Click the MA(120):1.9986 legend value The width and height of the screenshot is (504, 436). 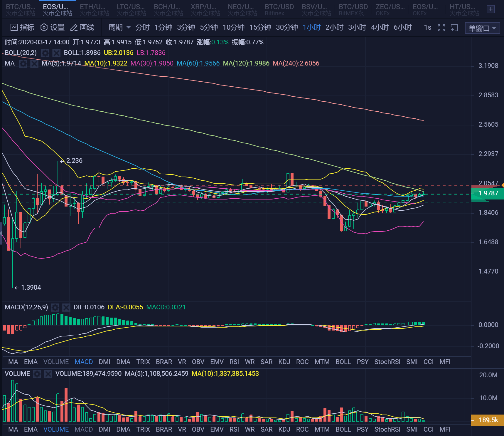point(246,63)
